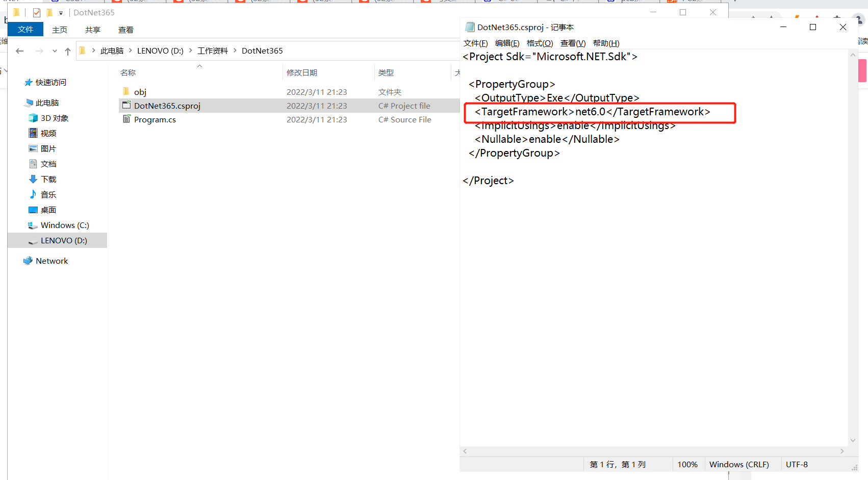Open the 桌面 folder in sidebar
This screenshot has width=868, height=480.
tap(48, 210)
